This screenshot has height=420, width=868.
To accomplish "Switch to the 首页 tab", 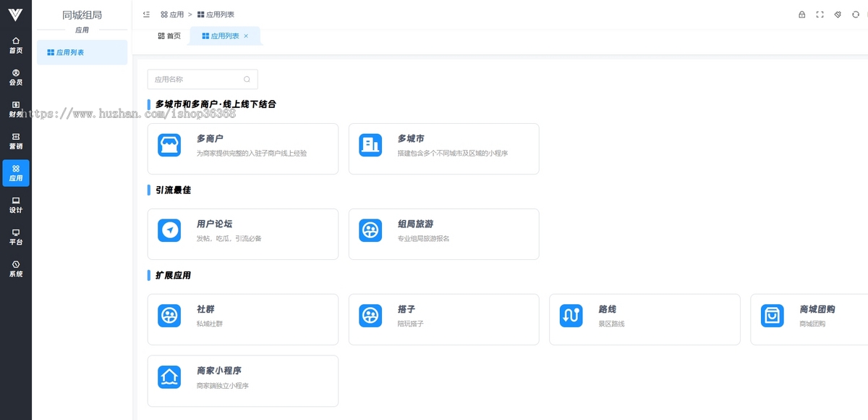I will point(169,35).
